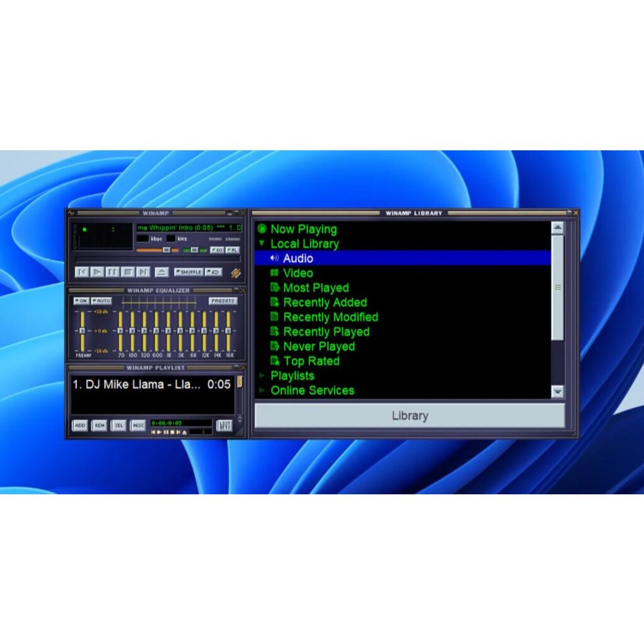
Task: Click the Library button at bottom
Action: pyautogui.click(x=410, y=416)
